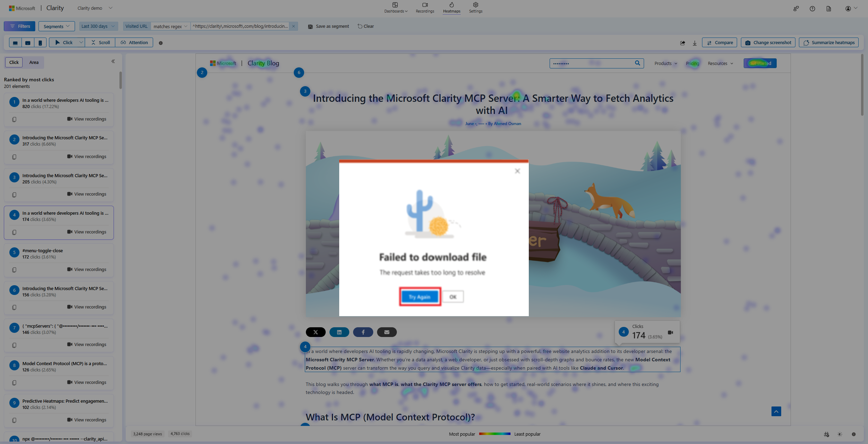Open the heatmap info icon

(x=161, y=43)
